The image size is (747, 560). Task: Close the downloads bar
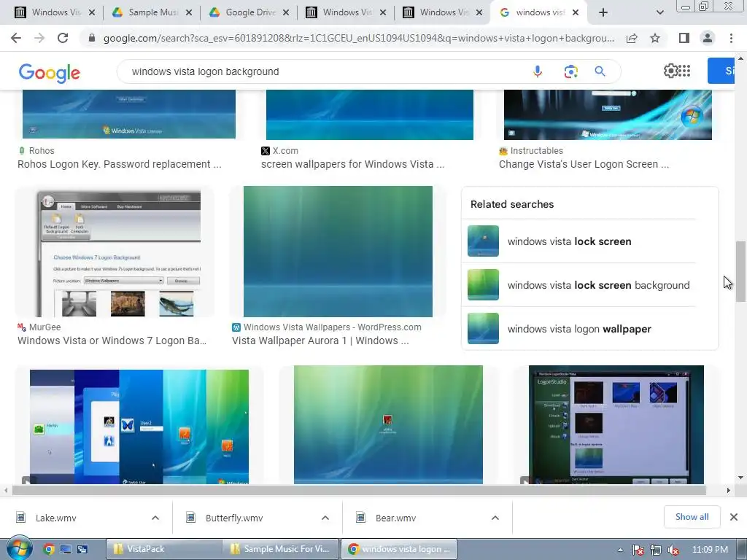coord(734,517)
